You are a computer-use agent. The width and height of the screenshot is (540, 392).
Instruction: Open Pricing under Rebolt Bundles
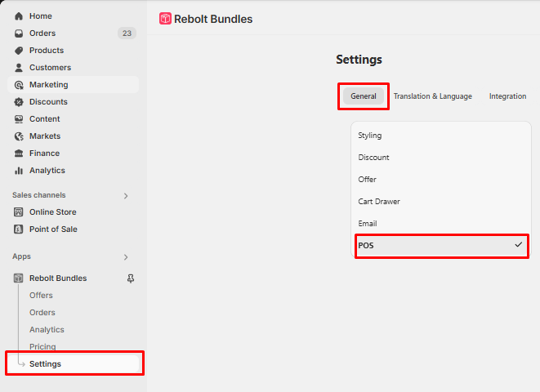(x=42, y=346)
